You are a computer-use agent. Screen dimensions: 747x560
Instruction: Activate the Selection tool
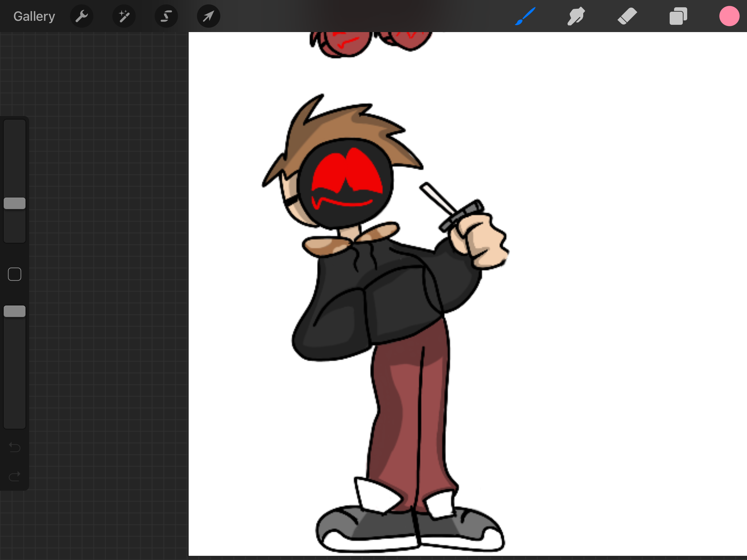(166, 16)
